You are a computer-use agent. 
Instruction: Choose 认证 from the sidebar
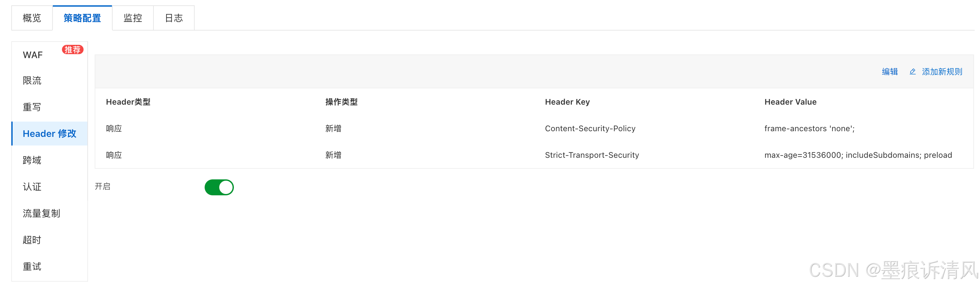pos(49,187)
